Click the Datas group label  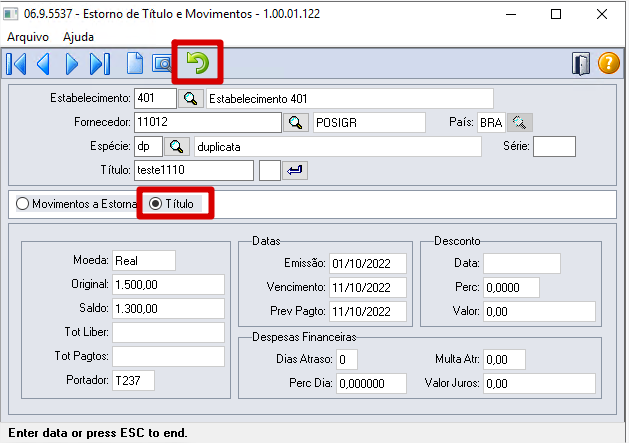pyautogui.click(x=266, y=241)
